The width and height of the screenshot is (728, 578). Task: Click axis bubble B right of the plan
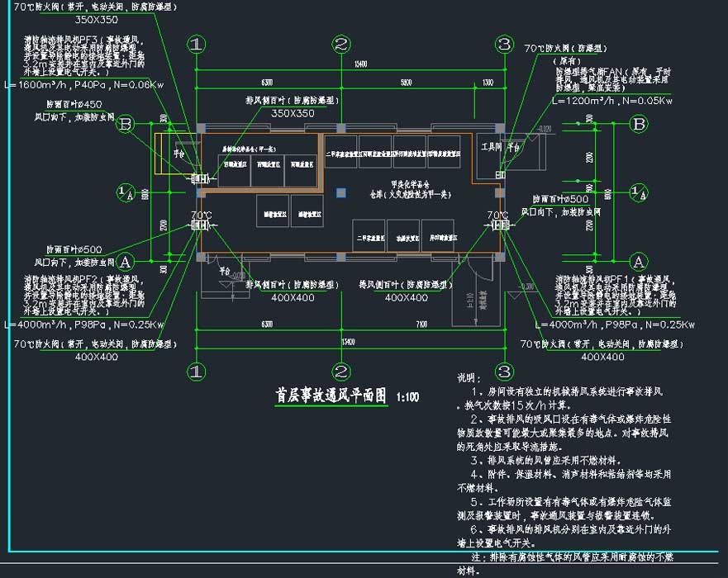pyautogui.click(x=639, y=124)
